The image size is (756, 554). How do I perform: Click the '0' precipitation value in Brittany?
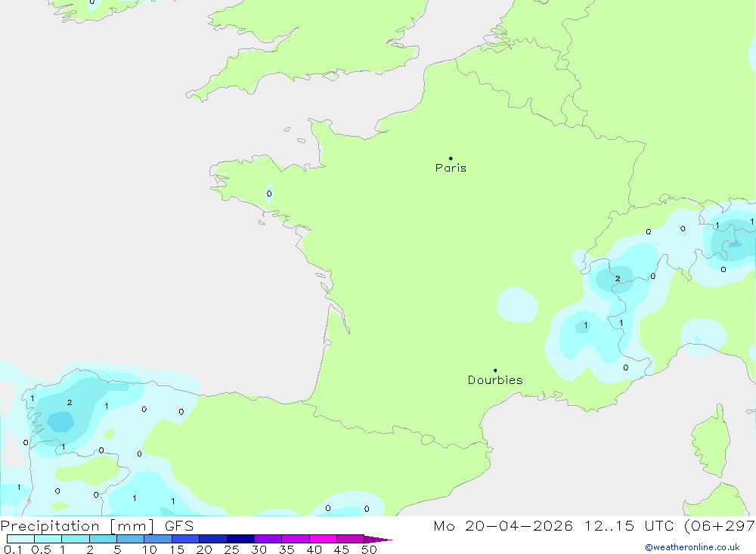click(269, 193)
